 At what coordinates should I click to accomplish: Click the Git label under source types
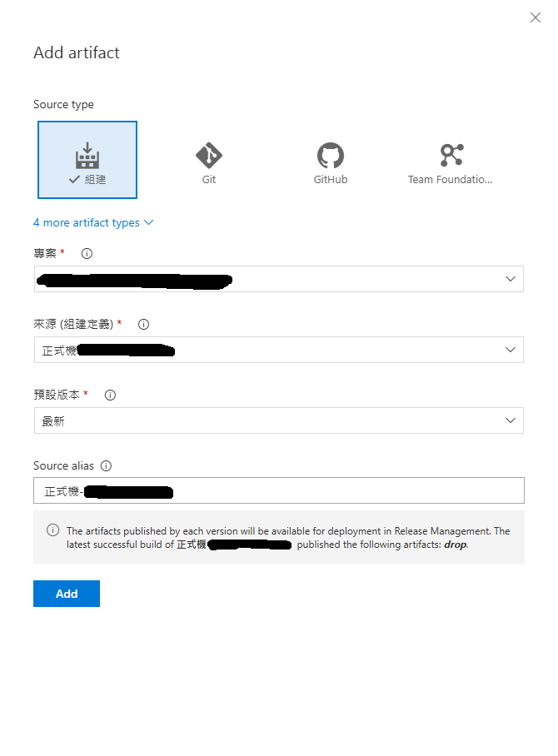pyautogui.click(x=208, y=179)
